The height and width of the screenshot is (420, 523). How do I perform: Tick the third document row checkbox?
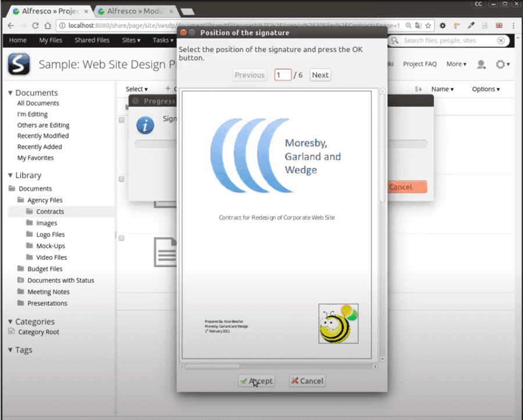tap(121, 238)
